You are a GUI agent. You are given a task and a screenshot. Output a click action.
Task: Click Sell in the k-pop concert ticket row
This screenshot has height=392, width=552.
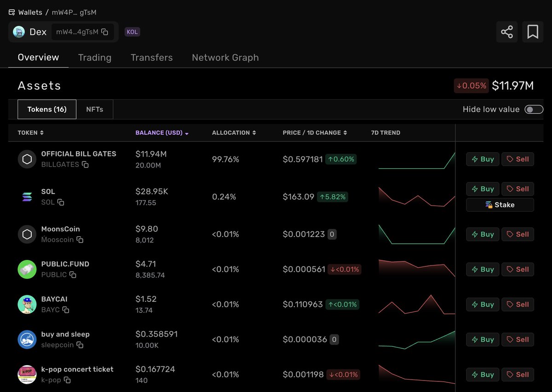[517, 375]
